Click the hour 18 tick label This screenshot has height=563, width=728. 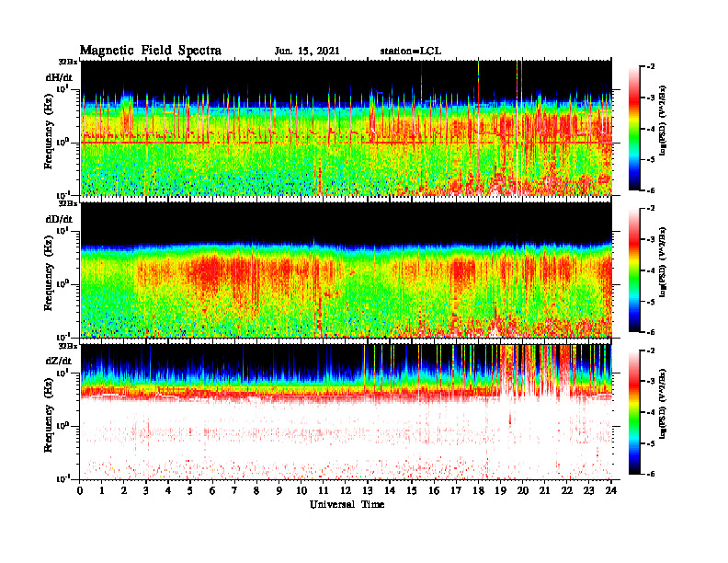(x=478, y=490)
